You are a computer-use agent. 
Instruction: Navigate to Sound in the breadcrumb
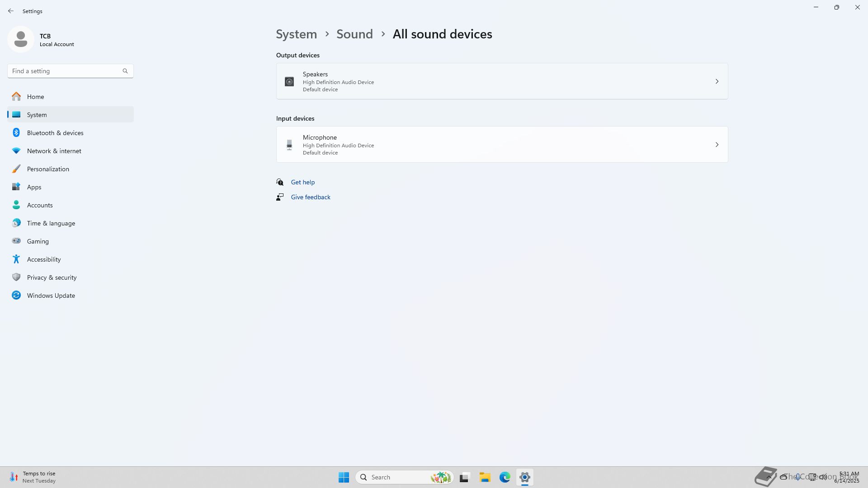pyautogui.click(x=354, y=34)
